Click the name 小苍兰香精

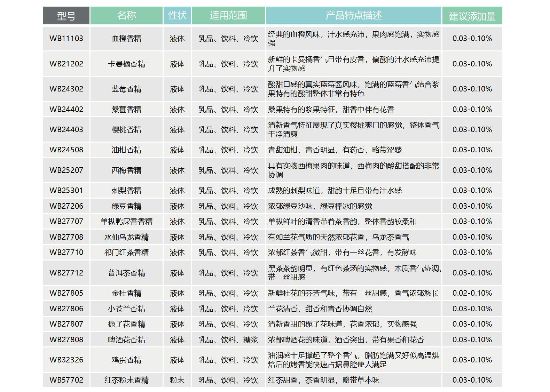[126, 309]
